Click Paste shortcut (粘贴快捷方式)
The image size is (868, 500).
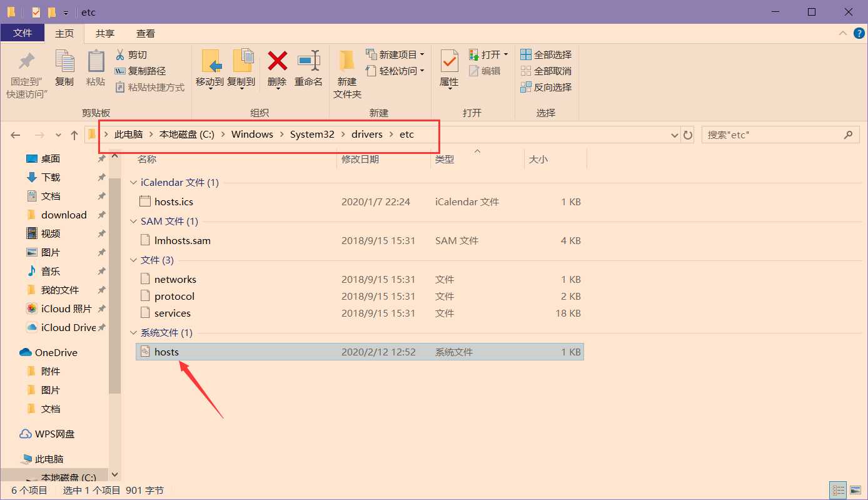point(149,87)
